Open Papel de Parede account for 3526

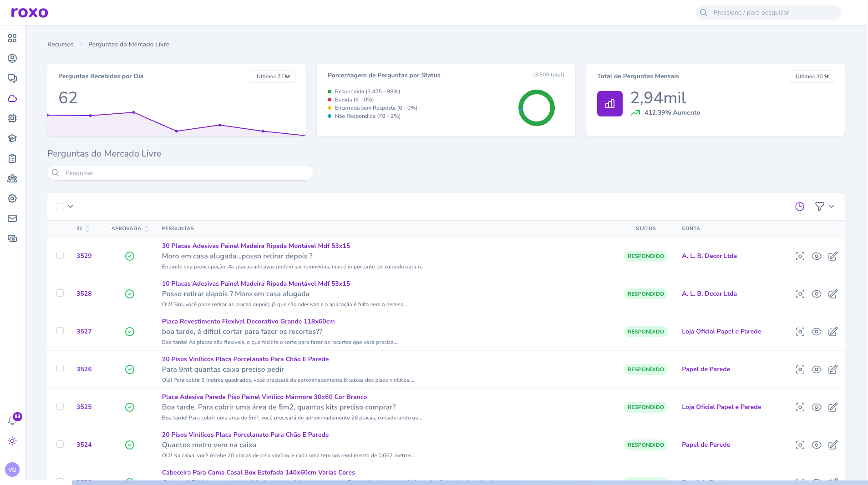pyautogui.click(x=706, y=369)
